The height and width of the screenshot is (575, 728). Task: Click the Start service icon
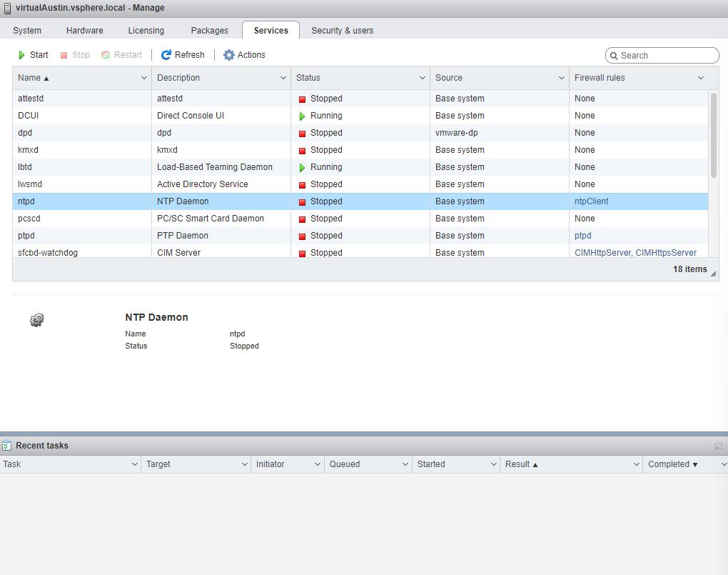pyautogui.click(x=22, y=54)
